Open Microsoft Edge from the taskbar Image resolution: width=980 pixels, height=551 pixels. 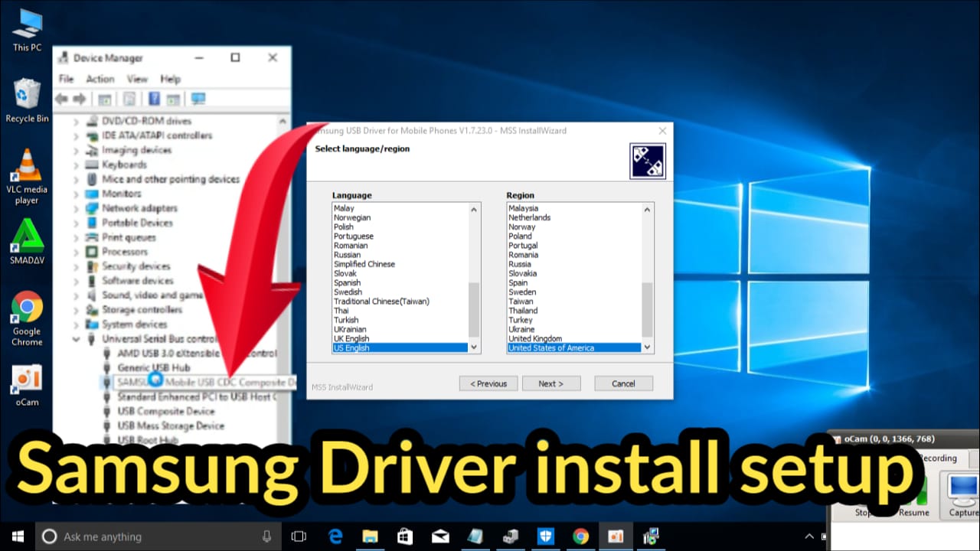(335, 536)
